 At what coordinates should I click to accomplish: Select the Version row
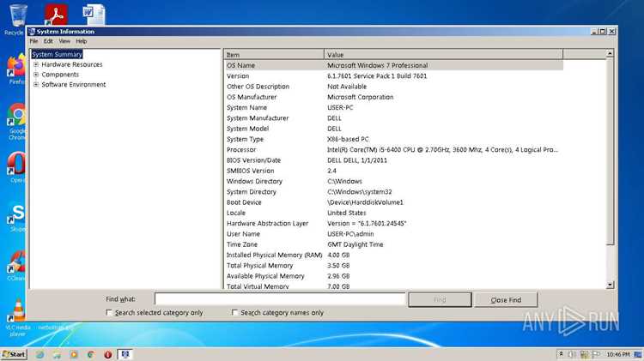click(393, 76)
